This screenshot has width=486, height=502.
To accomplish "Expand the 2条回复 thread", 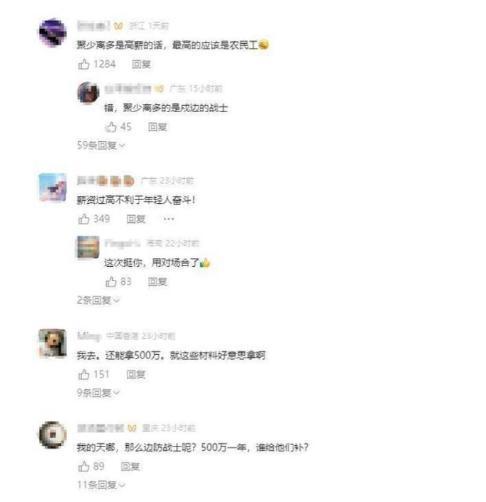I will pyautogui.click(x=98, y=300).
